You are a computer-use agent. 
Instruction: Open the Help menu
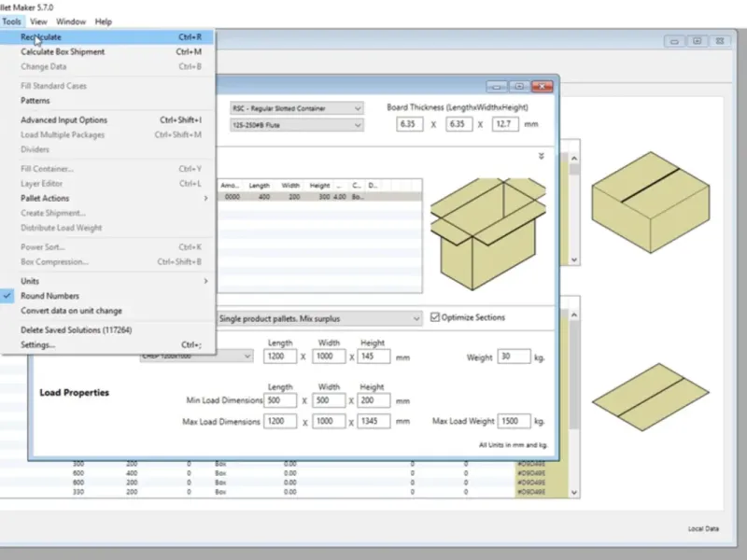103,21
